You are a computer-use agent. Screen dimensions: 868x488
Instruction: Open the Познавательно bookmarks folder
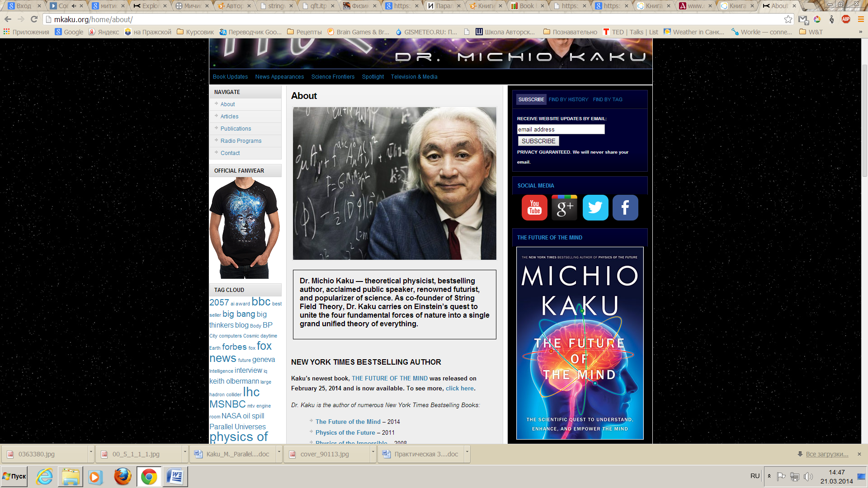tap(570, 32)
